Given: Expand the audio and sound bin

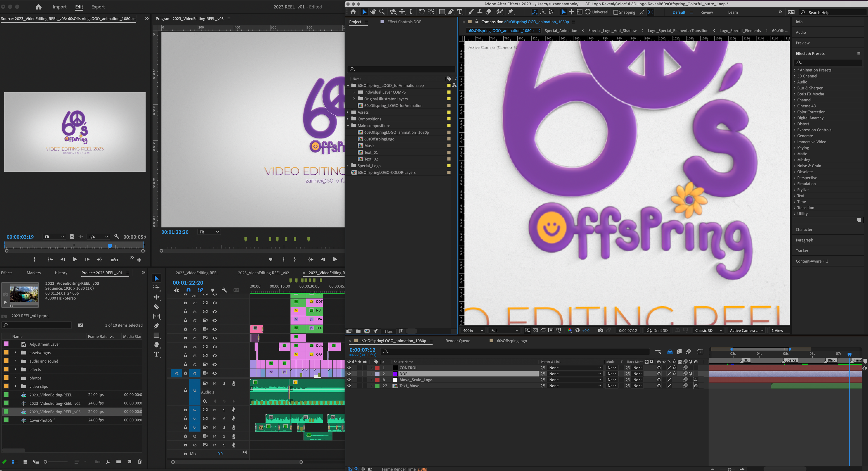Looking at the screenshot, I should (x=15, y=361).
